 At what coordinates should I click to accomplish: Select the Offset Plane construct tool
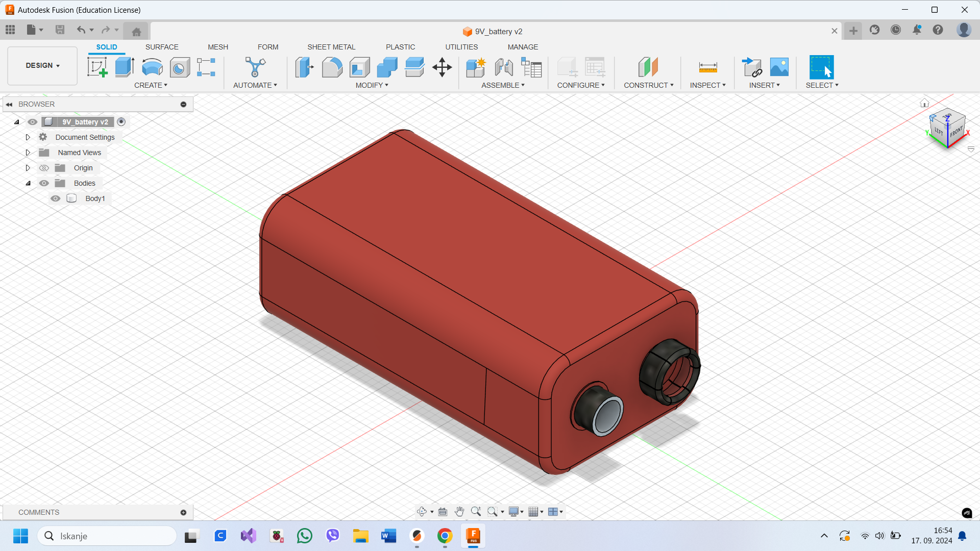pyautogui.click(x=648, y=67)
